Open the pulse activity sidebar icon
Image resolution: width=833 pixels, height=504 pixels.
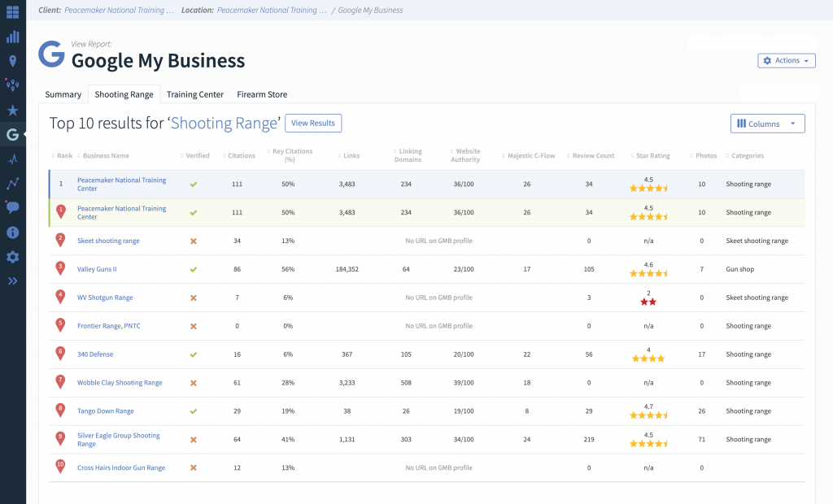coord(13,159)
